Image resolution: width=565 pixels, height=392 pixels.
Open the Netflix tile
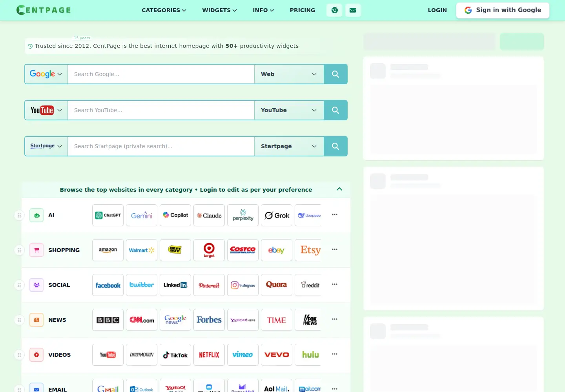click(x=209, y=355)
